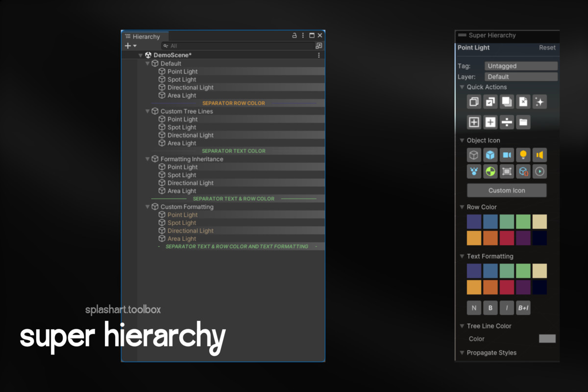Choose the cube with braces script object icon
The height and width of the screenshot is (392, 588).
click(523, 171)
